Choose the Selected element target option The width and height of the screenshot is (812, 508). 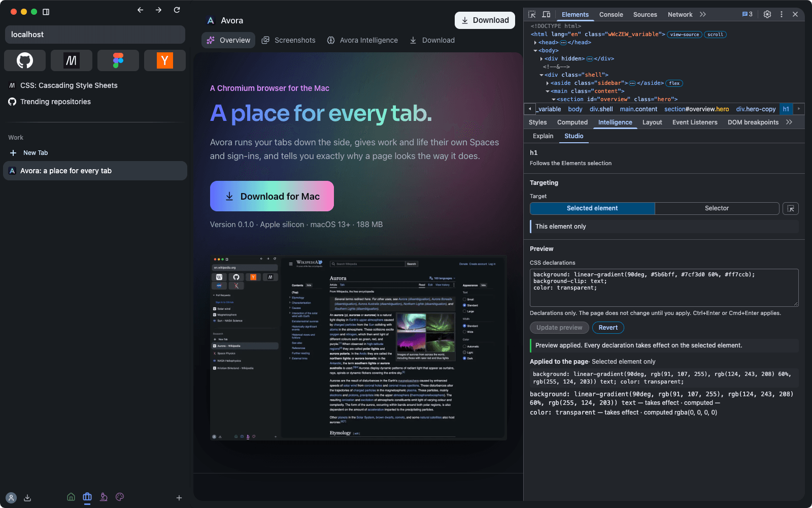point(592,208)
